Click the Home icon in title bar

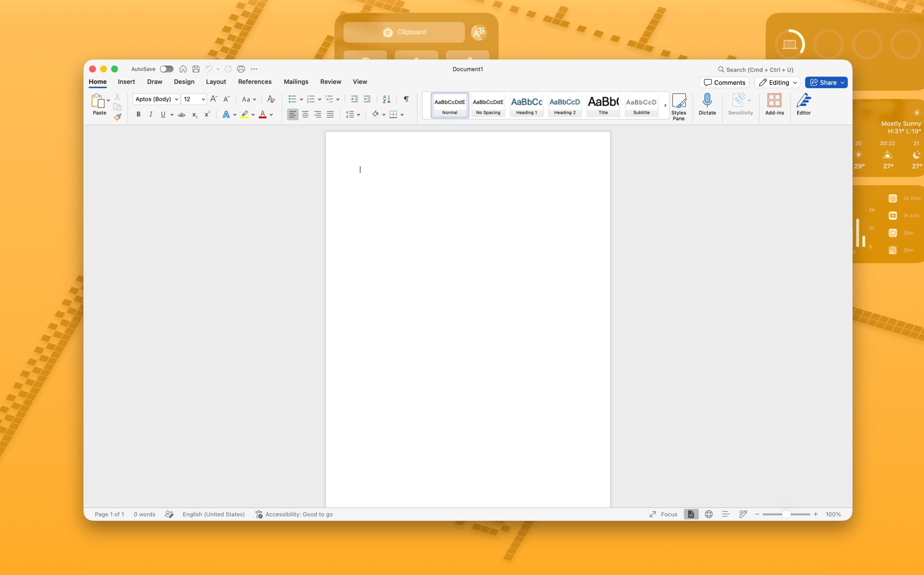click(183, 69)
